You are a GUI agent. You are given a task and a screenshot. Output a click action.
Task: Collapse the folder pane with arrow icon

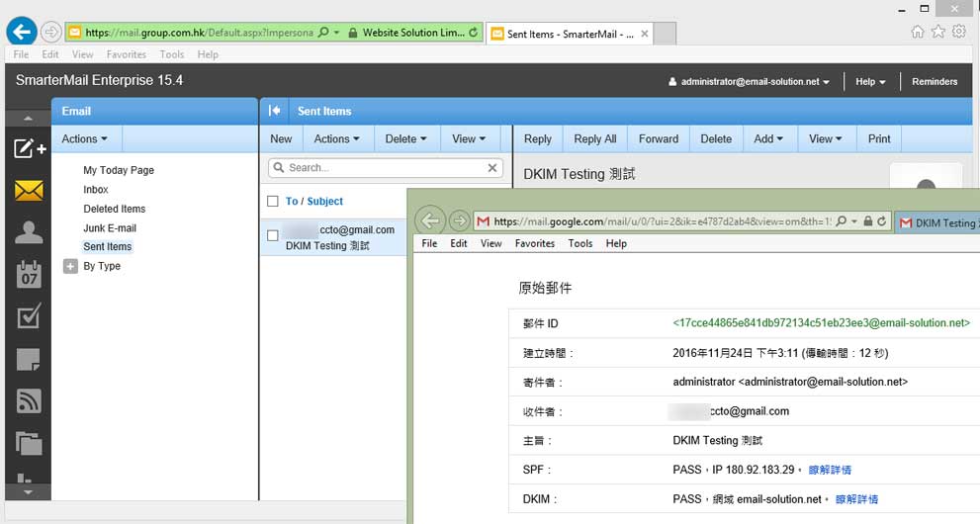(x=274, y=111)
